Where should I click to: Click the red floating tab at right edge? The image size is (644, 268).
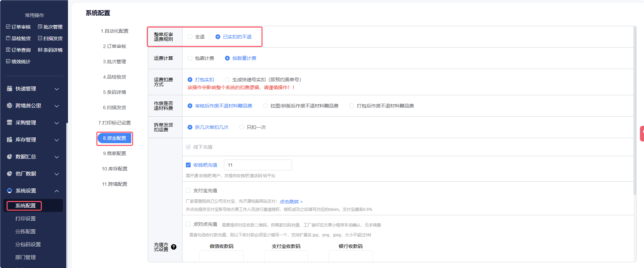click(x=642, y=134)
